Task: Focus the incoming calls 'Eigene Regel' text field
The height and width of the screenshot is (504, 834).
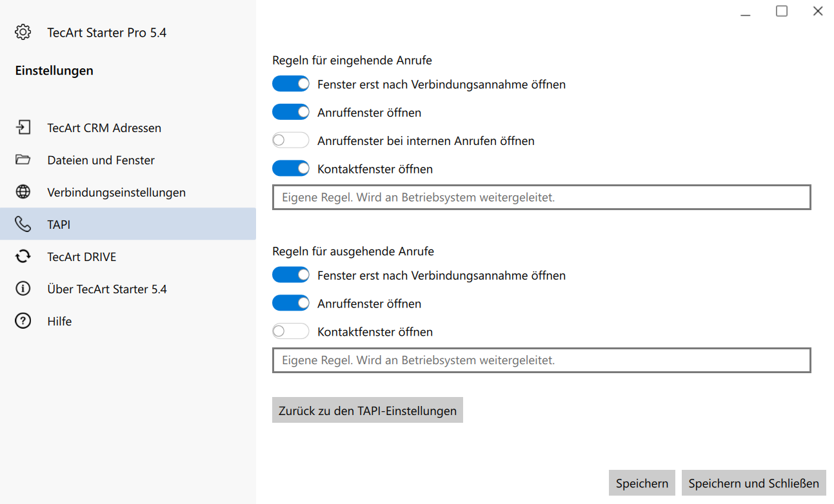Action: point(541,197)
